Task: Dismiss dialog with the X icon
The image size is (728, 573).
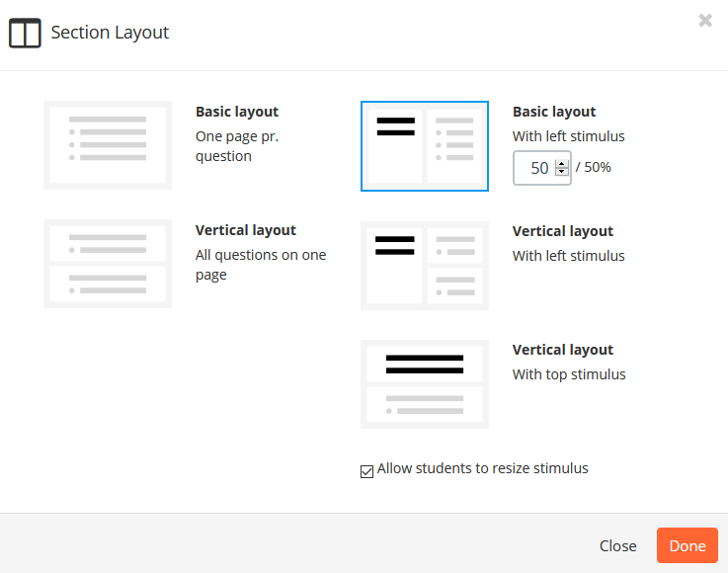Action: click(705, 21)
